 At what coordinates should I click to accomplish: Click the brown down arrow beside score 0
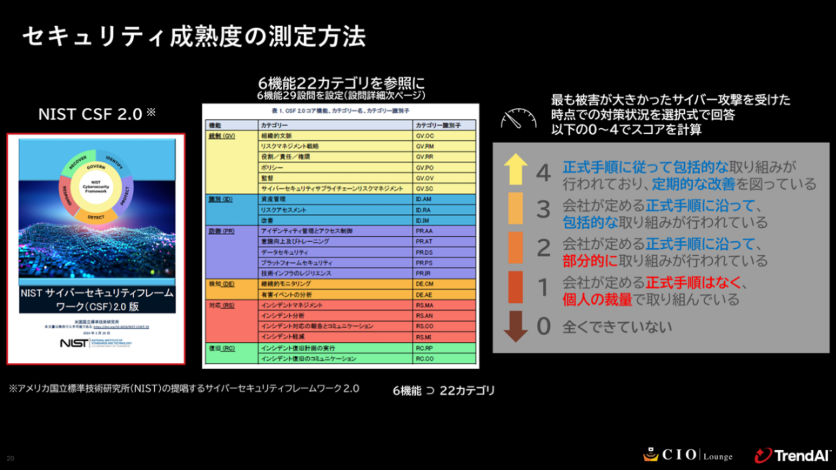(516, 326)
